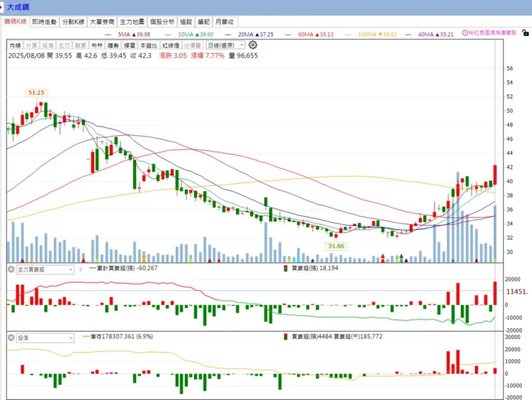Close the 主力買賣超 indicator panel

click(x=12, y=269)
